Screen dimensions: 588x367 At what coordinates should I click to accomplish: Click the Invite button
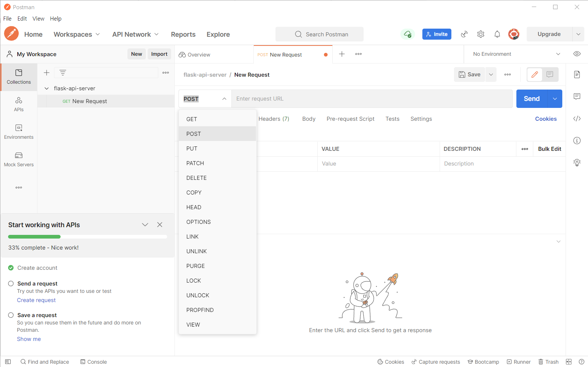[x=437, y=34]
